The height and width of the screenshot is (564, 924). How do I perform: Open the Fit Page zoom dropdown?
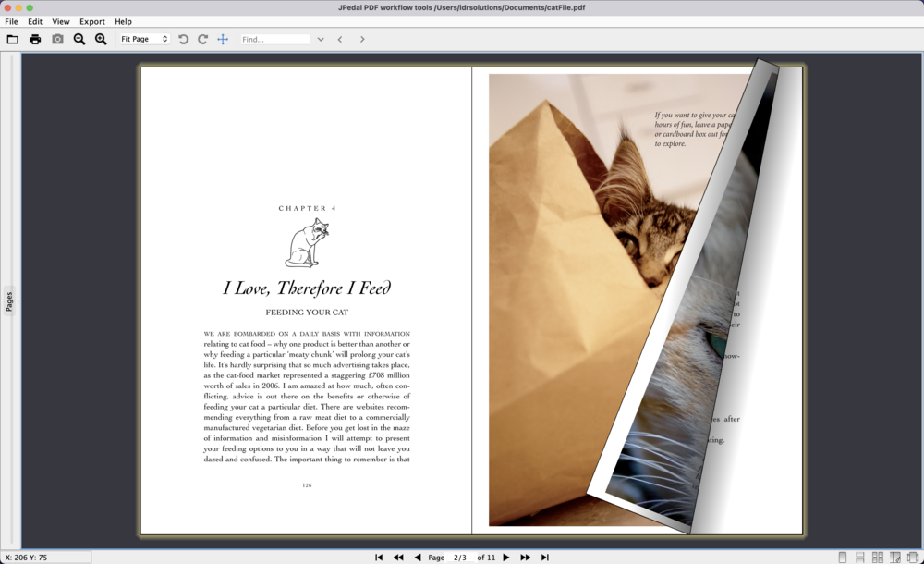click(143, 39)
